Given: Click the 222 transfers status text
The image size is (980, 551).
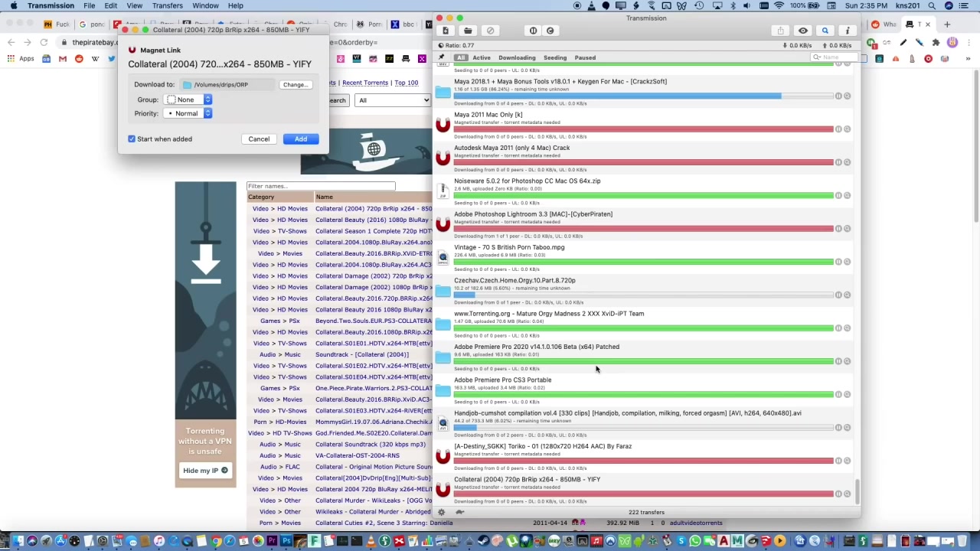Looking at the screenshot, I should [646, 513].
